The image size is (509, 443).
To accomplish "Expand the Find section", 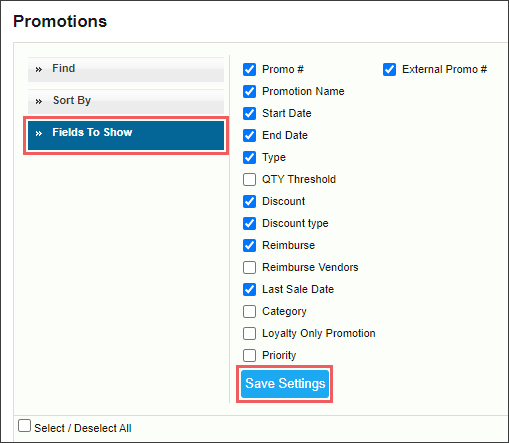I will tap(126, 69).
